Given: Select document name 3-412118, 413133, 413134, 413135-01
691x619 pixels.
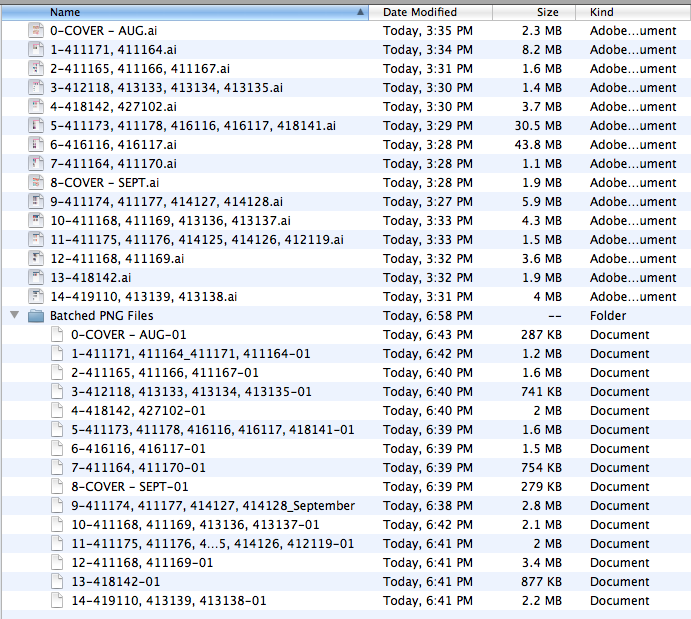Looking at the screenshot, I should pyautogui.click(x=191, y=391).
